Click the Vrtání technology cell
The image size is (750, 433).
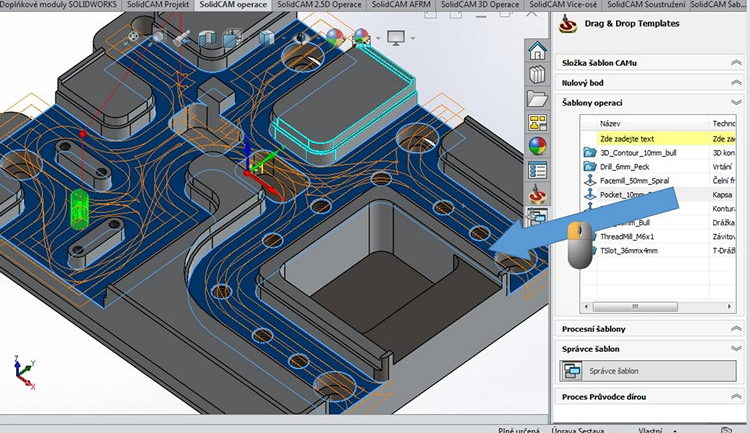point(722,167)
